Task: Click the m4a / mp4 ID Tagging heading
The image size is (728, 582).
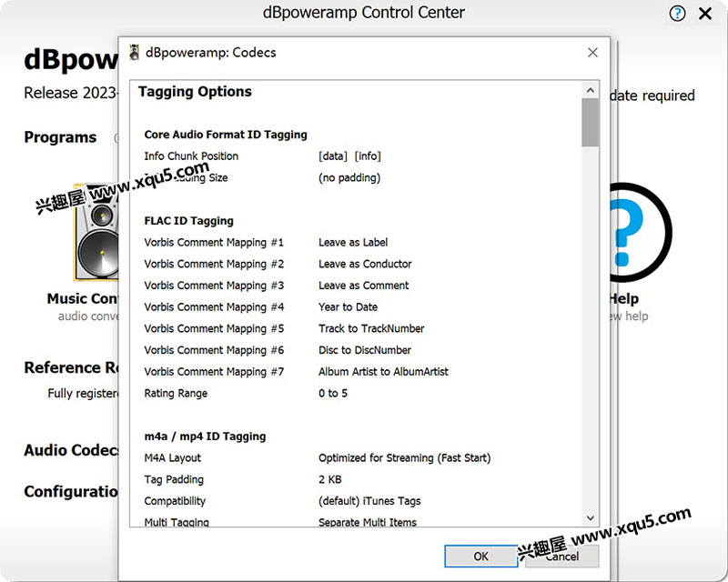Action: (x=206, y=436)
